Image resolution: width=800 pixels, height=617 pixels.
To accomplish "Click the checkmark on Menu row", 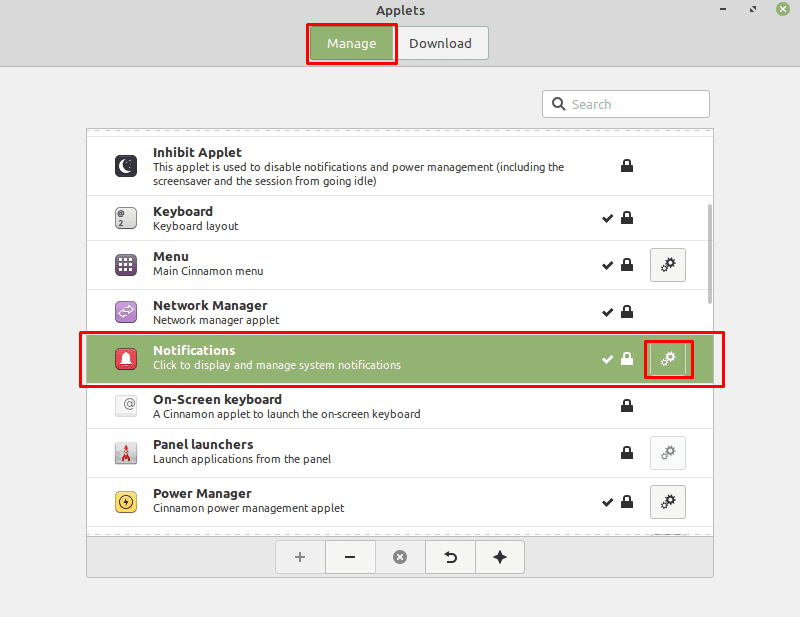I will point(607,265).
